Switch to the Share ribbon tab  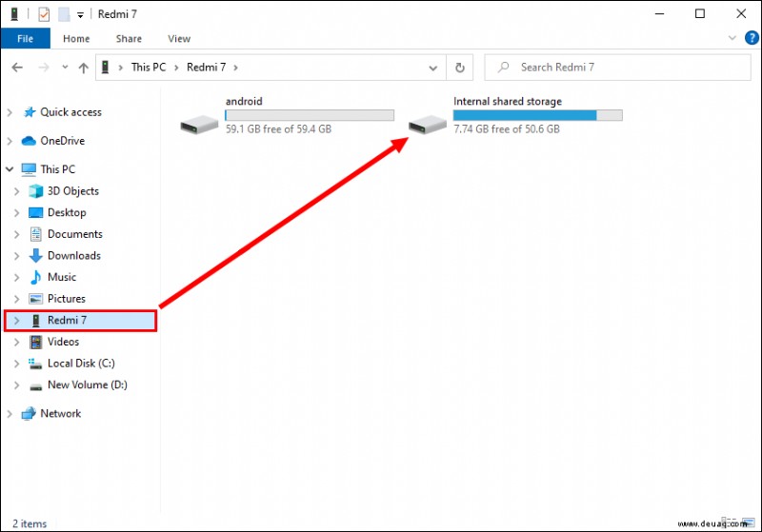click(x=129, y=38)
